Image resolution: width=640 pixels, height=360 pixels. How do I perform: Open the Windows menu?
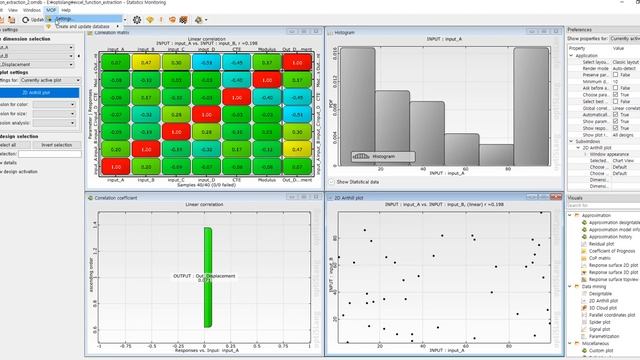(x=31, y=10)
